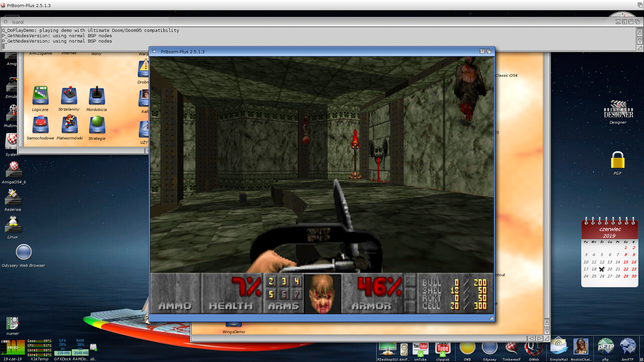The height and width of the screenshot is (362, 644).
Task: Open the PGP padlock icon
Action: pos(617,160)
